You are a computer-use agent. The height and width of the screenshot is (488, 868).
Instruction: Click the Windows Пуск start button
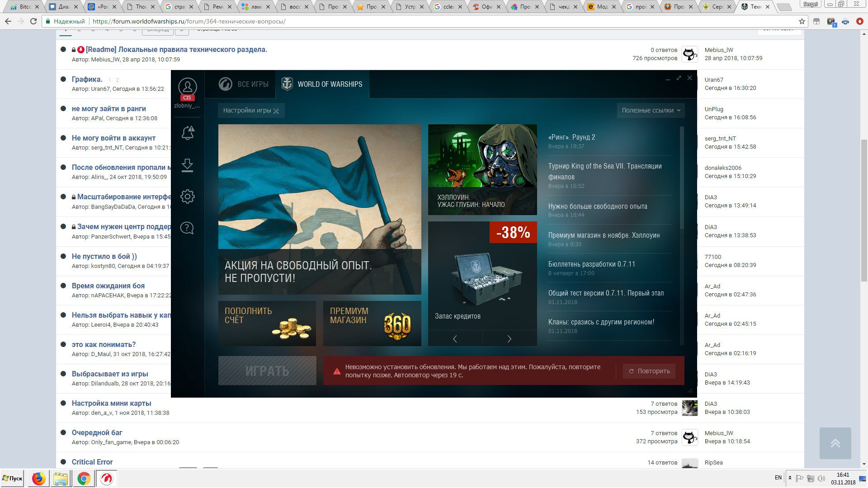coord(12,479)
